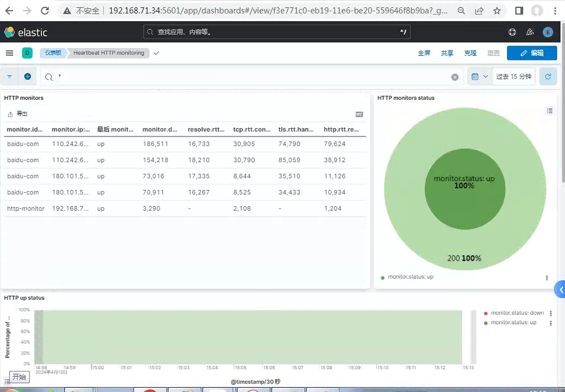Open the calendar quick time menu
This screenshot has width=565, height=392.
479,77
